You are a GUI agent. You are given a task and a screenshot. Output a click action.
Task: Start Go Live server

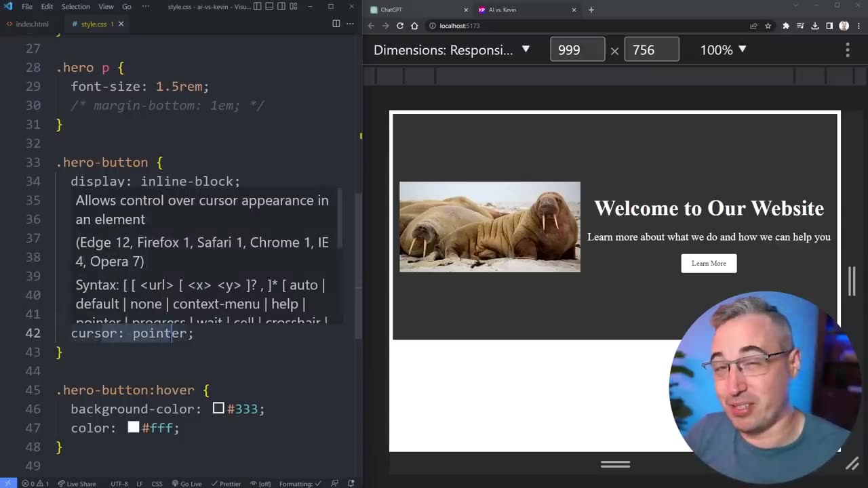(x=186, y=483)
